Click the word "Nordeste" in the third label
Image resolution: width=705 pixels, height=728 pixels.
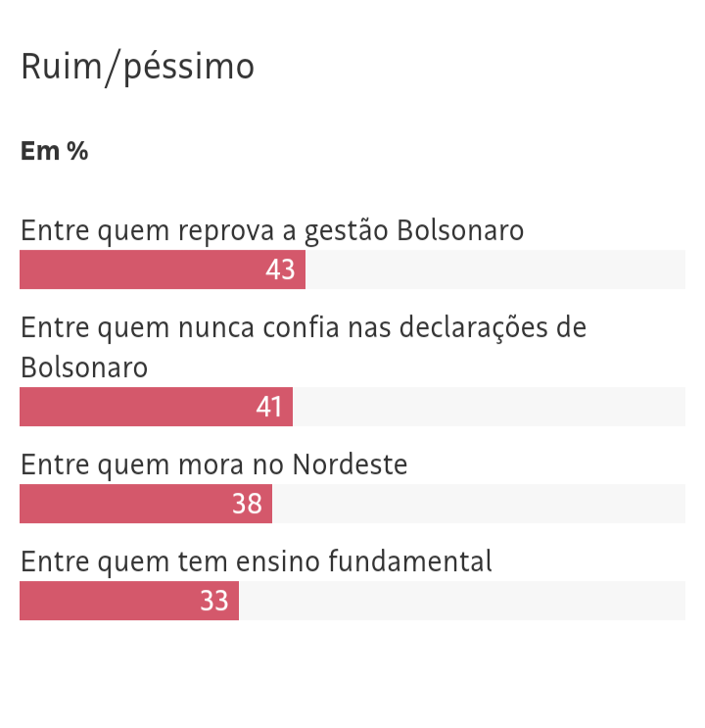pos(350,463)
